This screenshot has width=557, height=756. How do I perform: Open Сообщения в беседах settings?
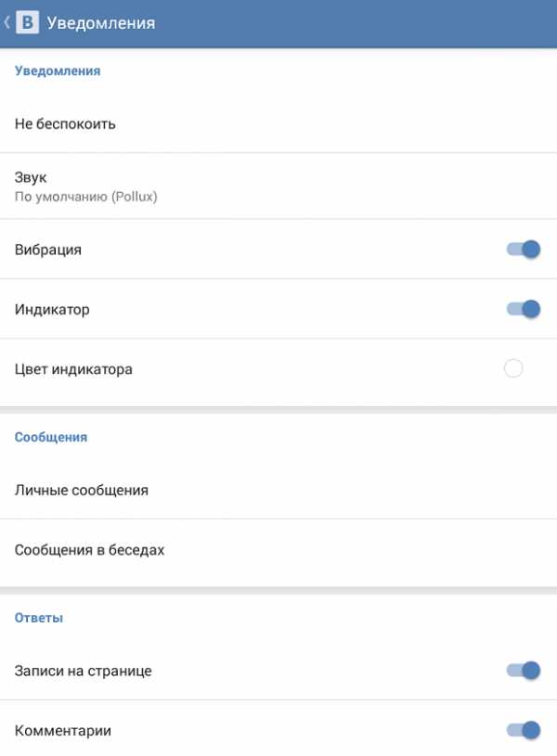[89, 550]
